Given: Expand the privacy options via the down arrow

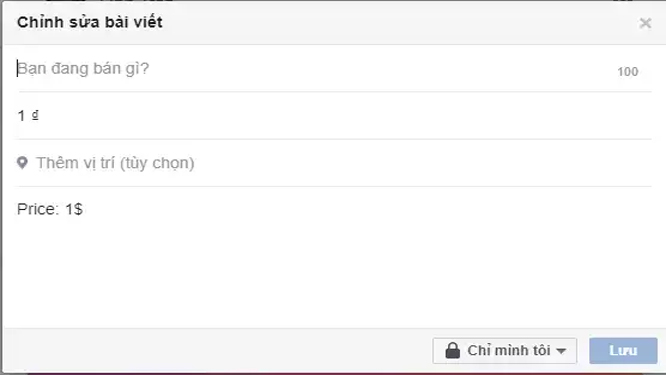Looking at the screenshot, I should (561, 351).
